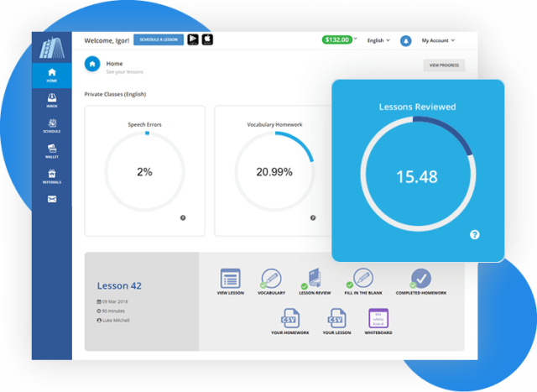Open the Whiteboard icon
The image size is (537, 392).
pos(379,320)
